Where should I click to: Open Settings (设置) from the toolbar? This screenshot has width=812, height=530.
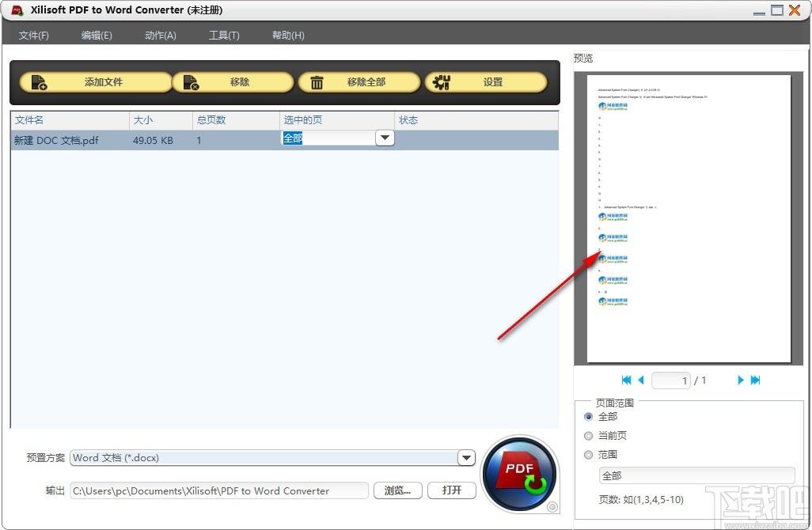click(x=486, y=82)
